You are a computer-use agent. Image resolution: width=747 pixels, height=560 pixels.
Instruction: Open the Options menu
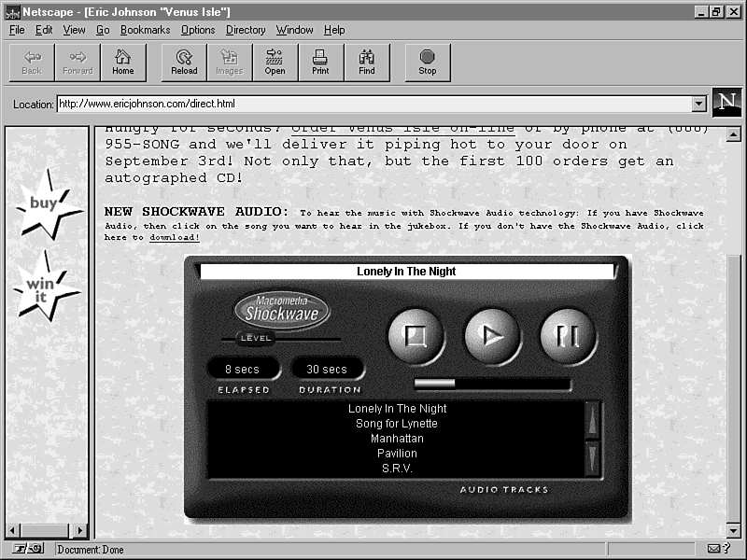coord(198,30)
